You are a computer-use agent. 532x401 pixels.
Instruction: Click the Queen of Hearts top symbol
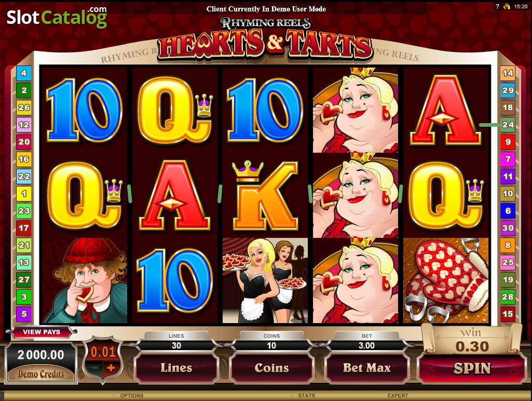pos(355,110)
